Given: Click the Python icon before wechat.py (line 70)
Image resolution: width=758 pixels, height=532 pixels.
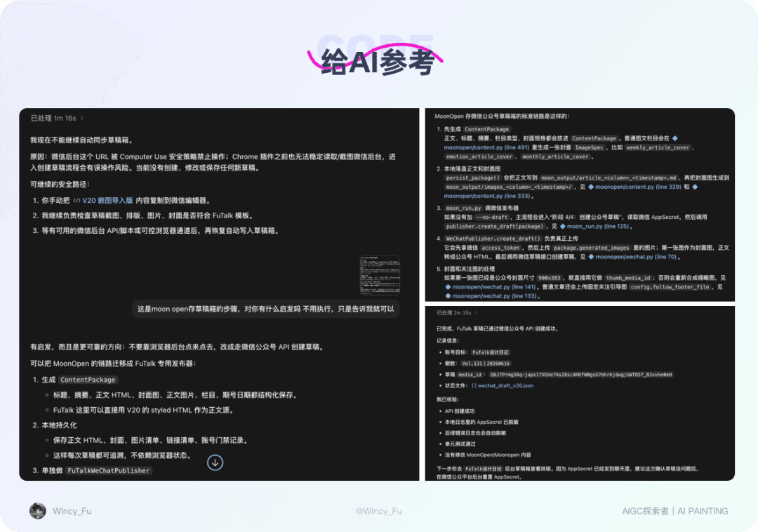Looking at the screenshot, I should [x=591, y=257].
